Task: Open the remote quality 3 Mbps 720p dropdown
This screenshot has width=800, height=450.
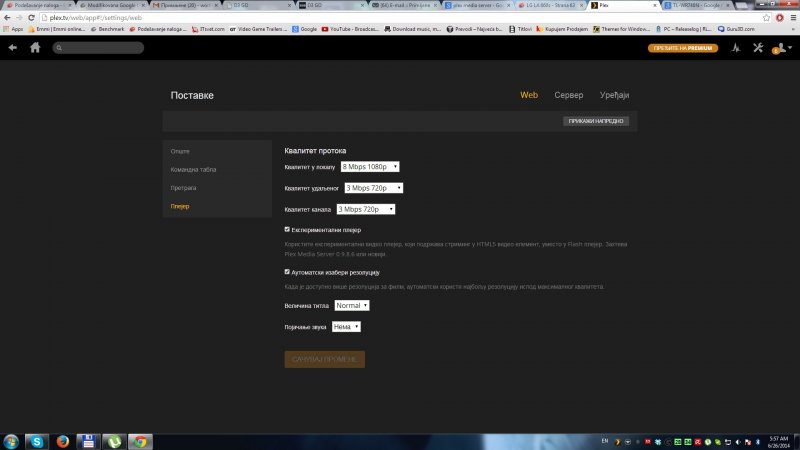Action: click(373, 188)
